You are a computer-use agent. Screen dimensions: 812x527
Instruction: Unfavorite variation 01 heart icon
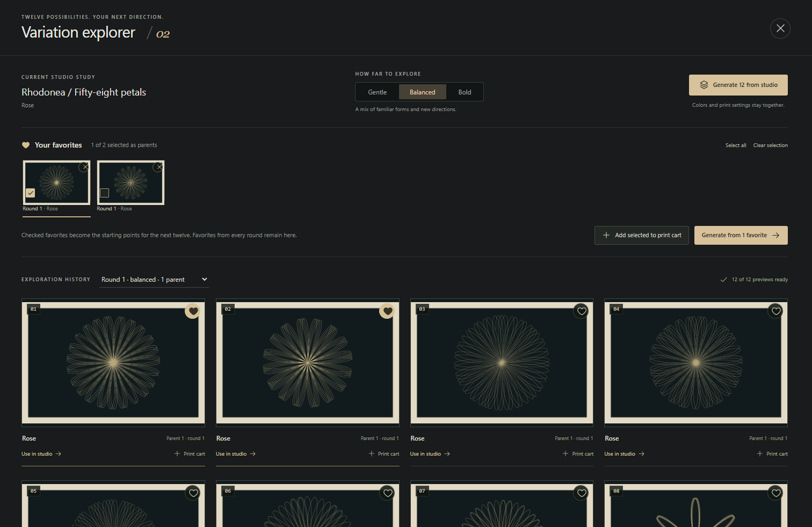pos(193,311)
